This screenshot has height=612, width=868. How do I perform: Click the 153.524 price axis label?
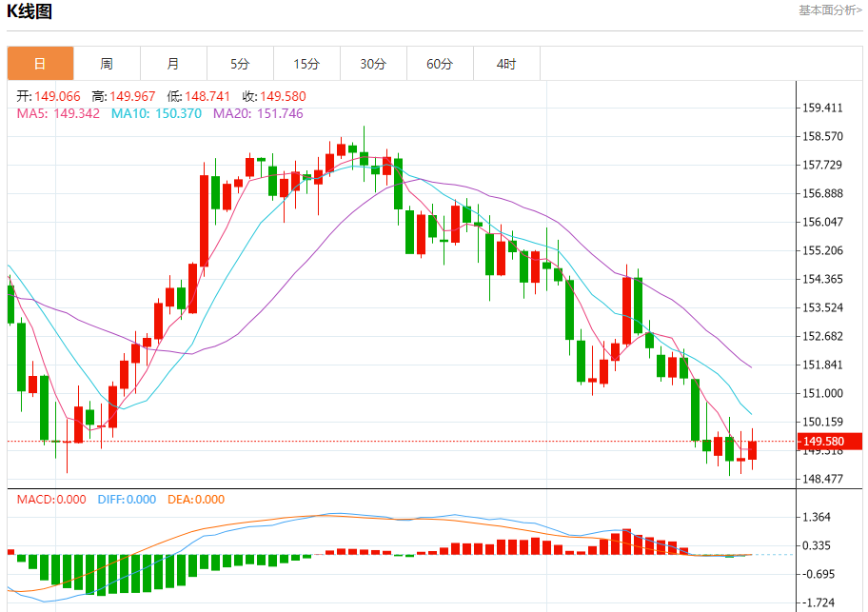[822, 307]
